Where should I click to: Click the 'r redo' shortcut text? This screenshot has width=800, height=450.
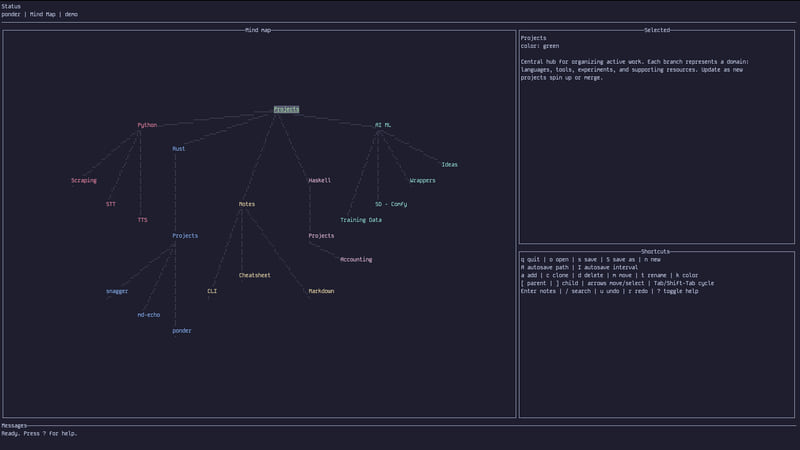point(638,291)
